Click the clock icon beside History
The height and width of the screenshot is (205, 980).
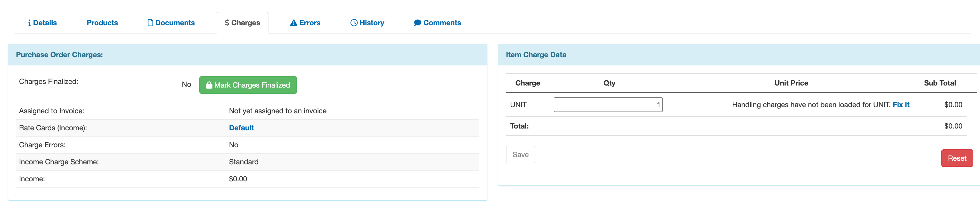click(354, 23)
